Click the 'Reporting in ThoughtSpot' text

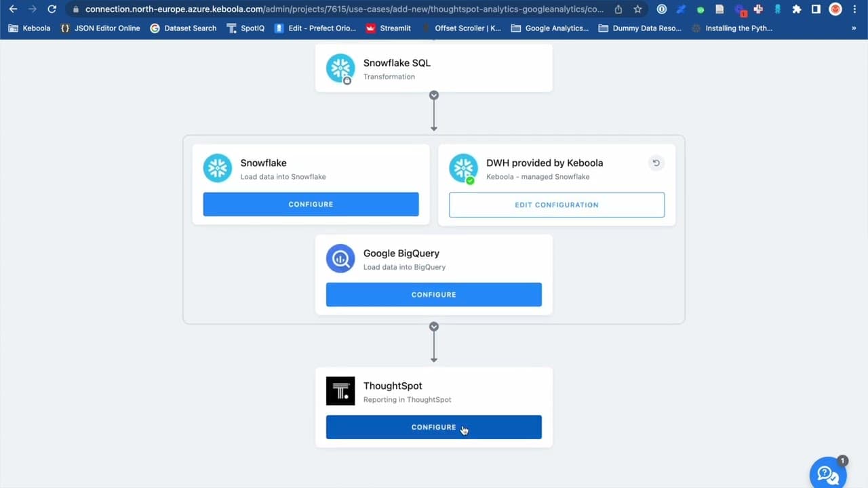click(x=408, y=400)
